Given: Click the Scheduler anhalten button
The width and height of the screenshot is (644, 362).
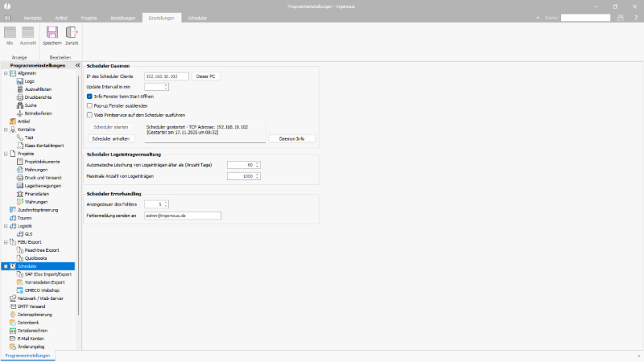Looking at the screenshot, I should tap(111, 138).
